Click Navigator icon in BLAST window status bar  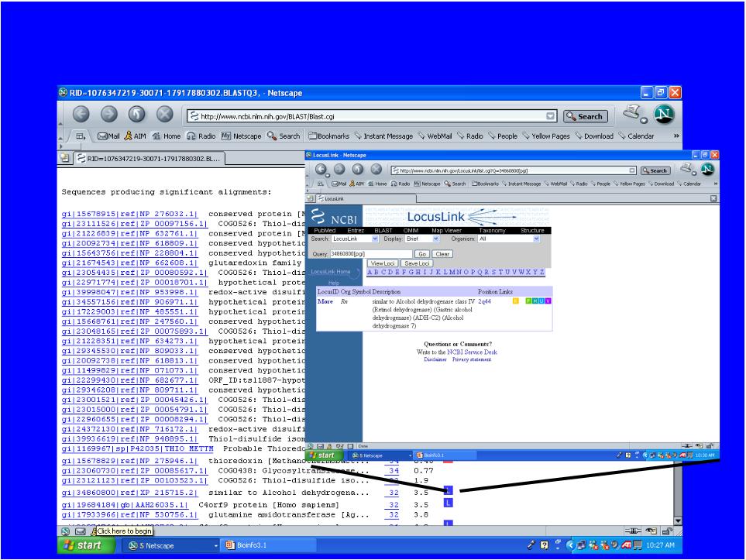[65, 531]
